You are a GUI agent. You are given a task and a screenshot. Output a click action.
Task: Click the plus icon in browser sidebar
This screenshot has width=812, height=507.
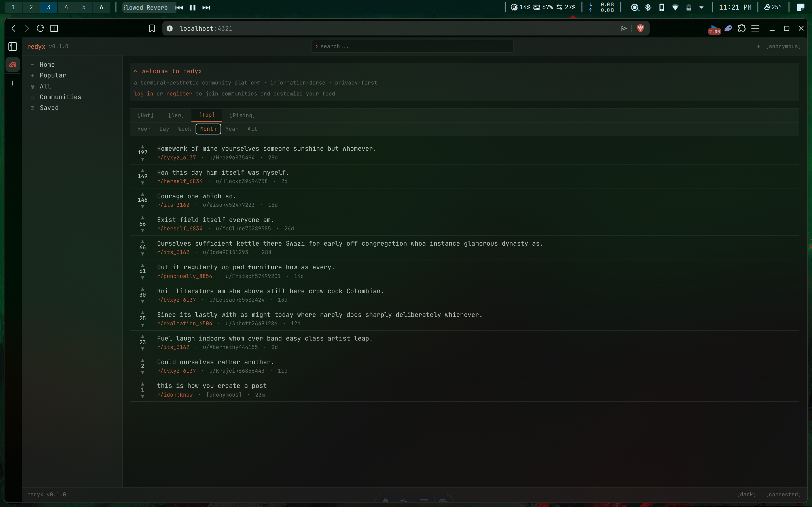pos(13,83)
